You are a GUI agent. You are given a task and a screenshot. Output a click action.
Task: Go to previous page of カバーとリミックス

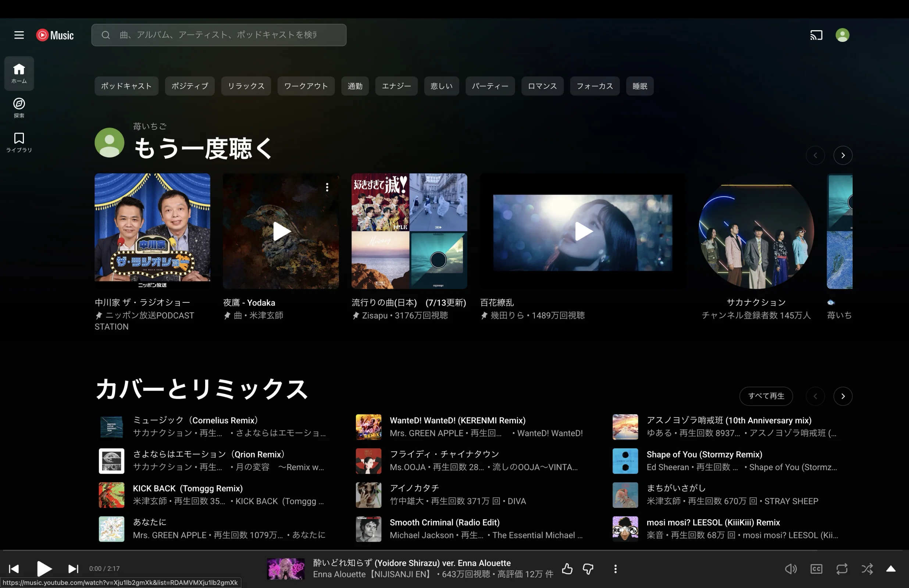[815, 396]
